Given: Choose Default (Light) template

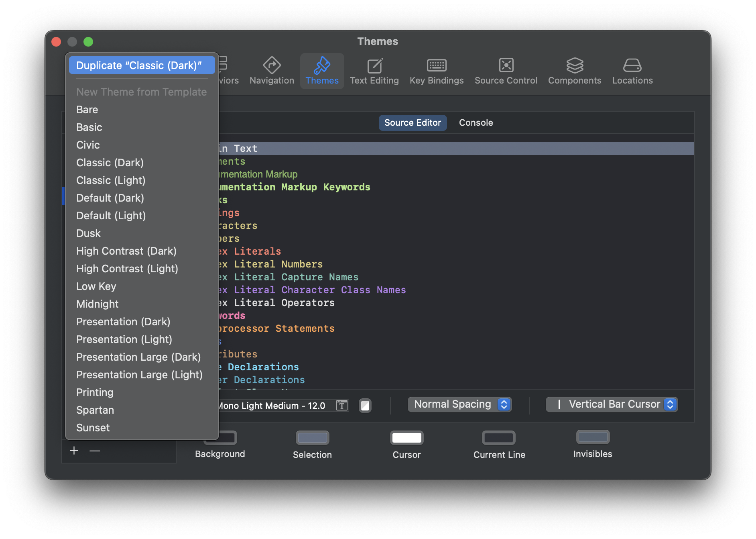Looking at the screenshot, I should click(142, 216).
